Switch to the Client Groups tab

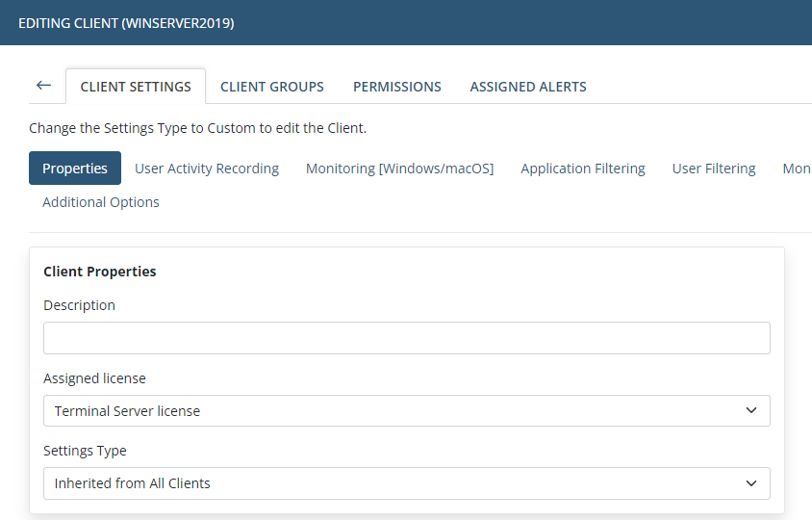272,87
